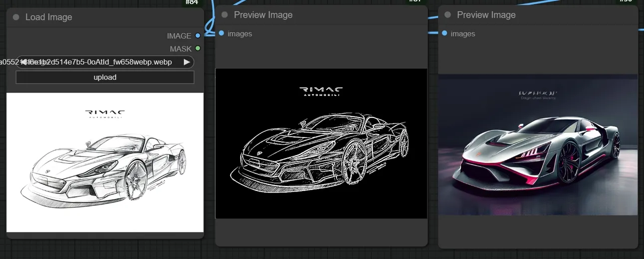The height and width of the screenshot is (259, 644).
Task: Select the rightmost Preview Image node title
Action: tap(486, 15)
